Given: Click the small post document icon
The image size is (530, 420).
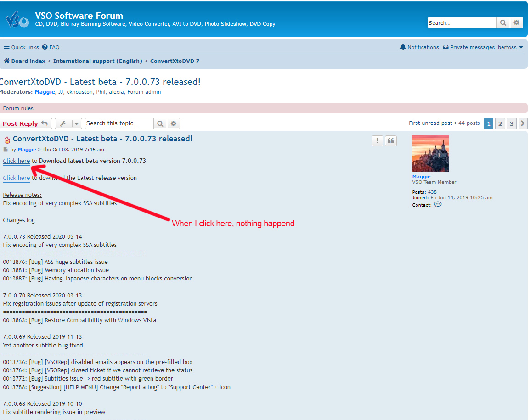Looking at the screenshot, I should [6, 149].
